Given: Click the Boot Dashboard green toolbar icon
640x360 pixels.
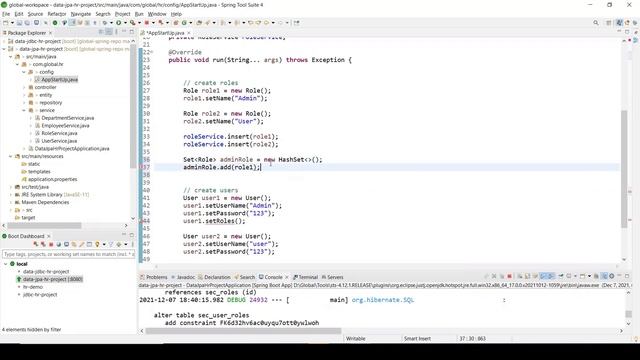Looking at the screenshot, I should pyautogui.click(x=55, y=23).
